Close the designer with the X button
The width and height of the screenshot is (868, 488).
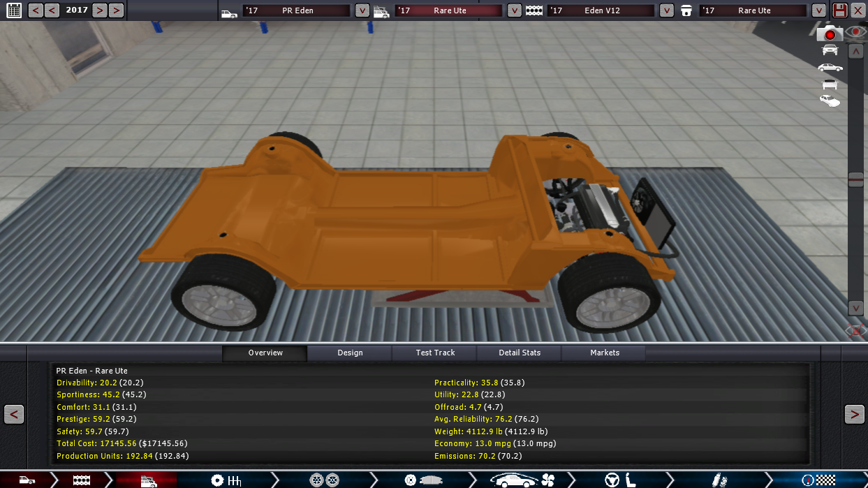click(858, 10)
